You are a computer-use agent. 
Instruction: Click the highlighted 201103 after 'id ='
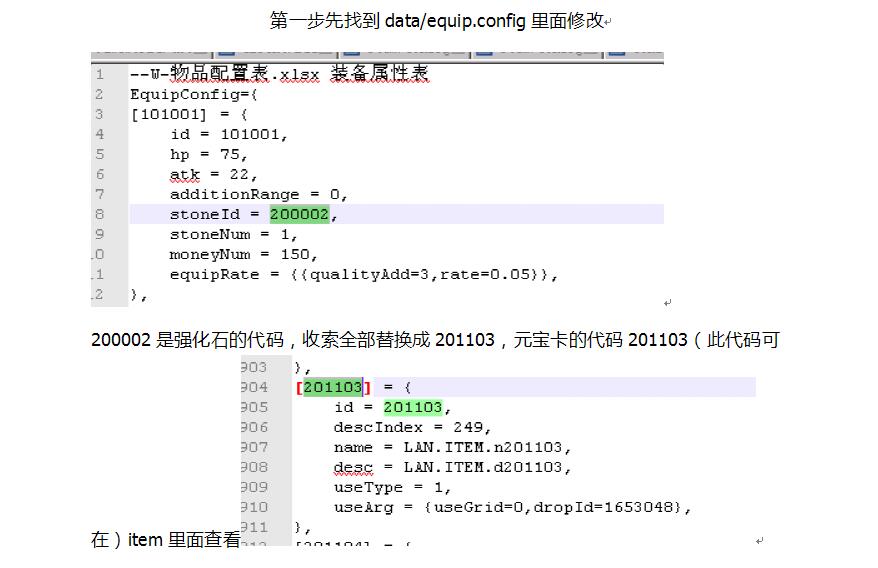click(x=412, y=407)
